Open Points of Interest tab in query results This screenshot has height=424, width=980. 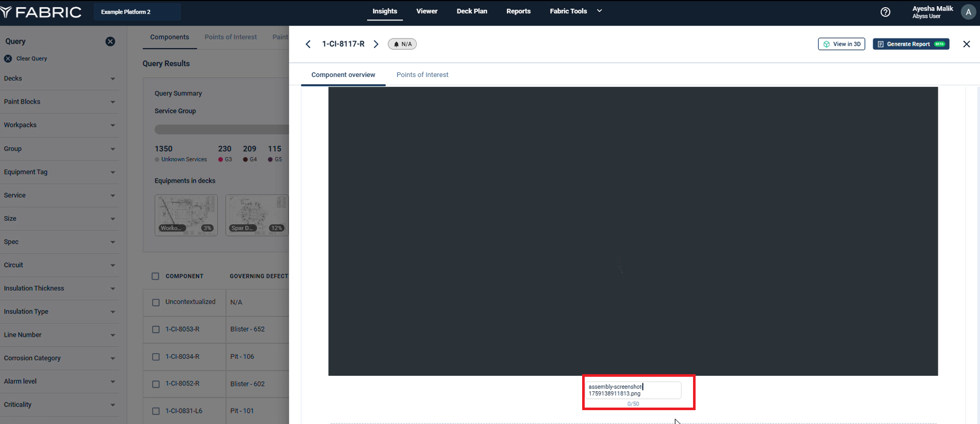click(x=230, y=37)
